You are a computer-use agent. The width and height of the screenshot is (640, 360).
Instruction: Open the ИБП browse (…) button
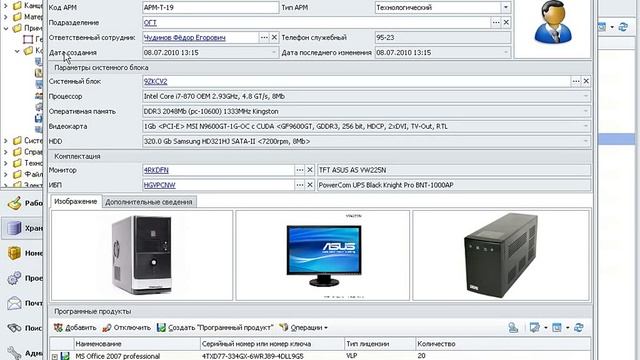pyautogui.click(x=300, y=185)
